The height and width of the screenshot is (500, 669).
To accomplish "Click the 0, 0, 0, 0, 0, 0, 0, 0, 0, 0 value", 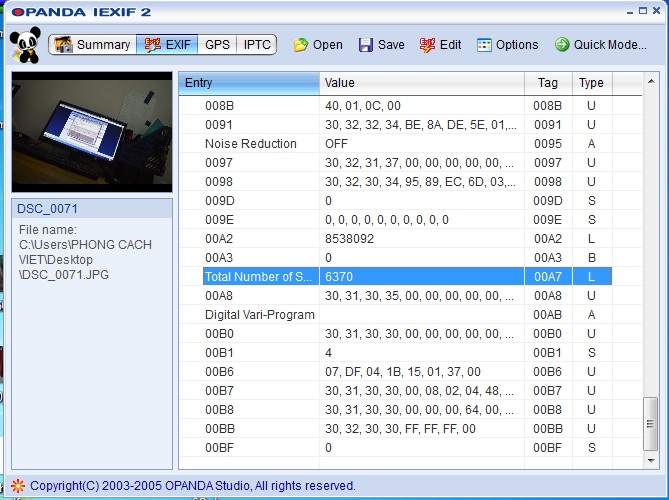I will pos(387,220).
